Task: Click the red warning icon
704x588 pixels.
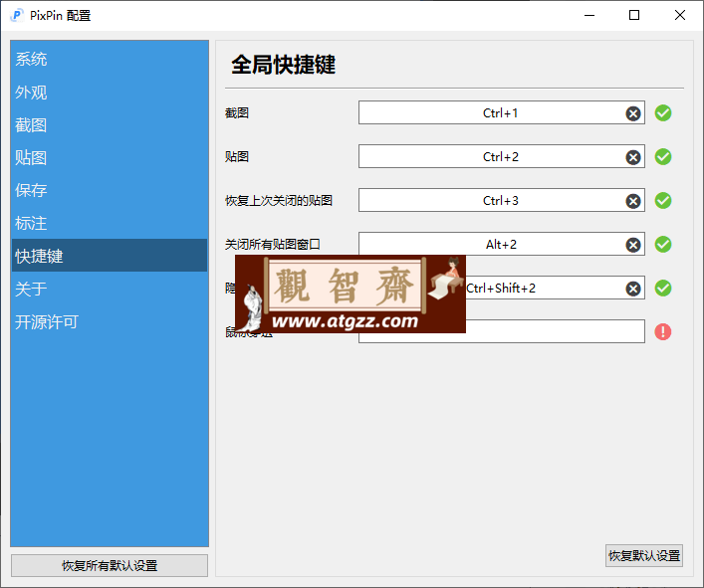Action: tap(663, 332)
